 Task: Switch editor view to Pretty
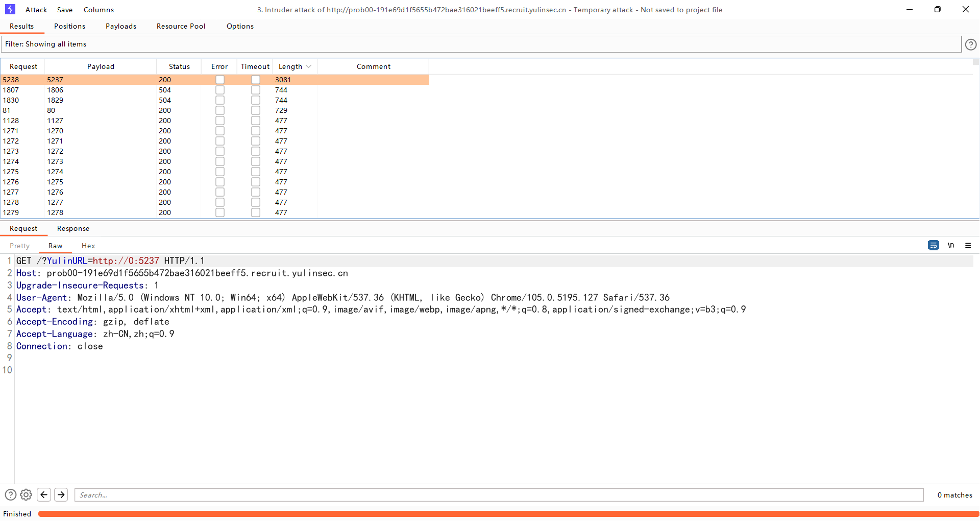pos(19,246)
